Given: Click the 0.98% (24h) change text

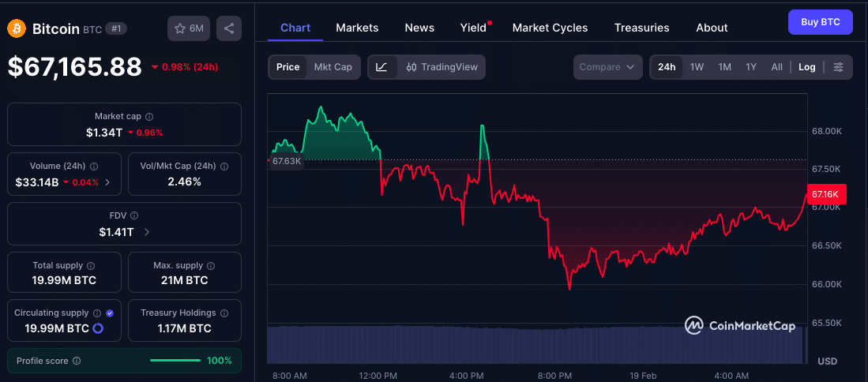Looking at the screenshot, I should pos(190,67).
